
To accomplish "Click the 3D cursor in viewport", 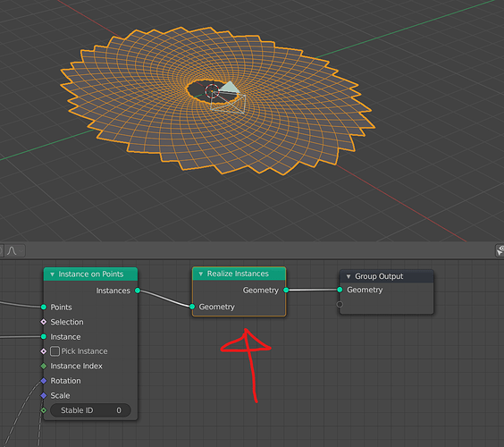I will (212, 91).
